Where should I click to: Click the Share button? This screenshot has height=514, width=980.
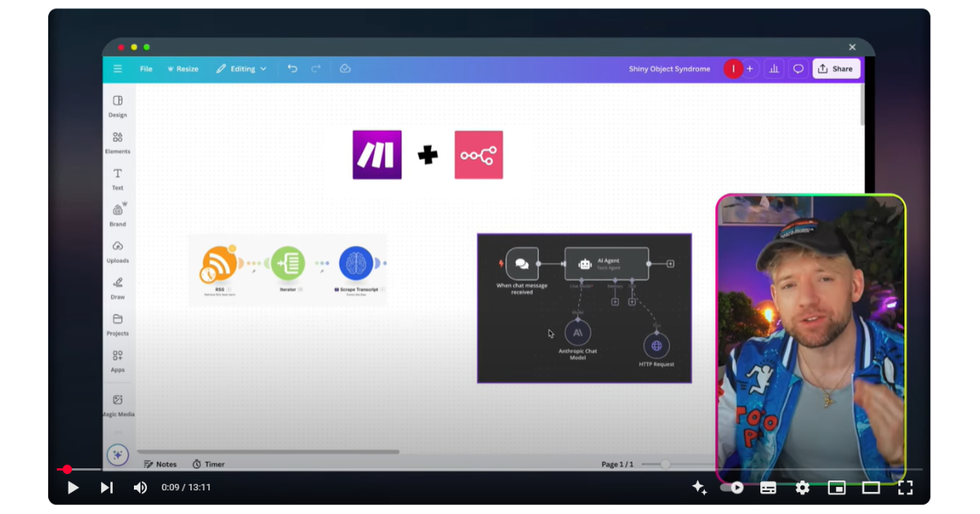tap(836, 69)
